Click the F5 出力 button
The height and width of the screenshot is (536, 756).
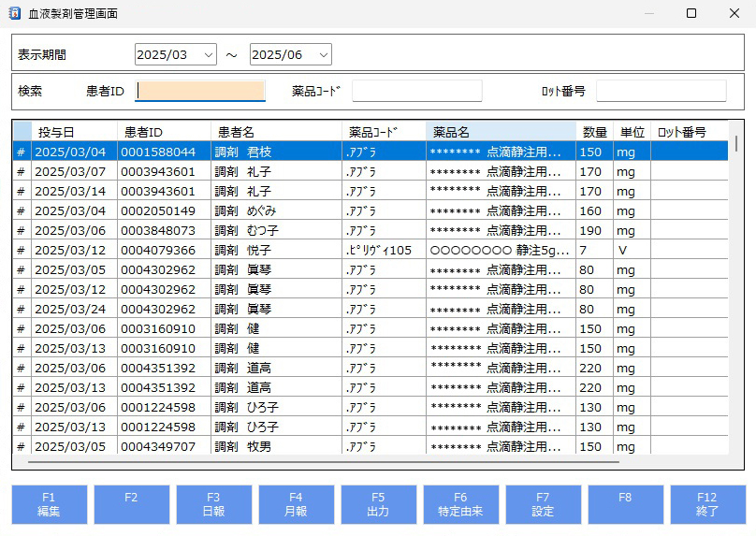(x=378, y=504)
